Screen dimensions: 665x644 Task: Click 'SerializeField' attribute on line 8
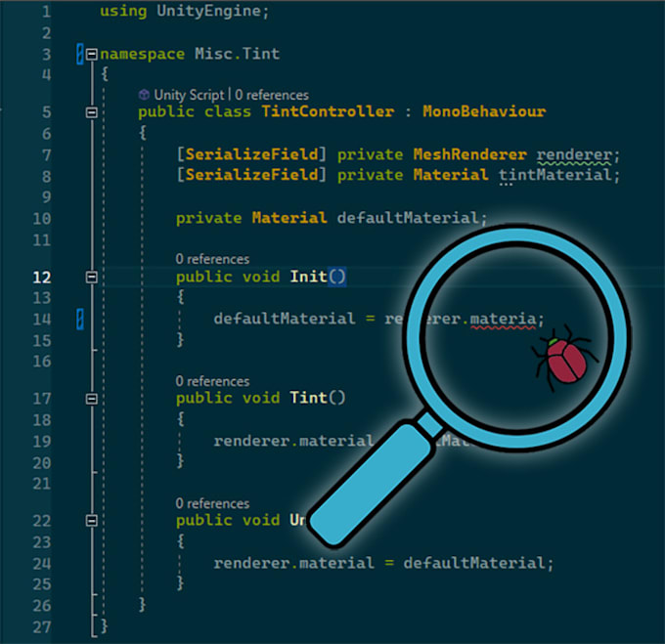pos(252,175)
